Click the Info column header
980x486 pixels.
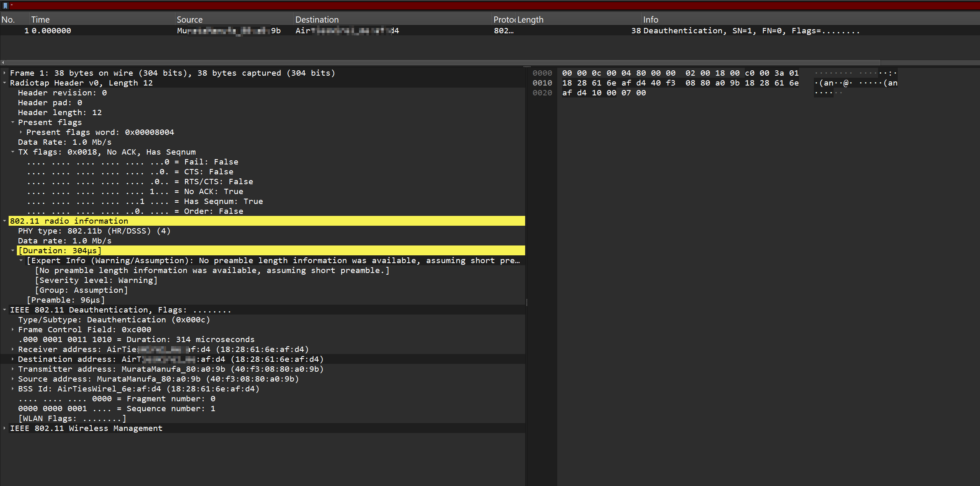(x=651, y=20)
